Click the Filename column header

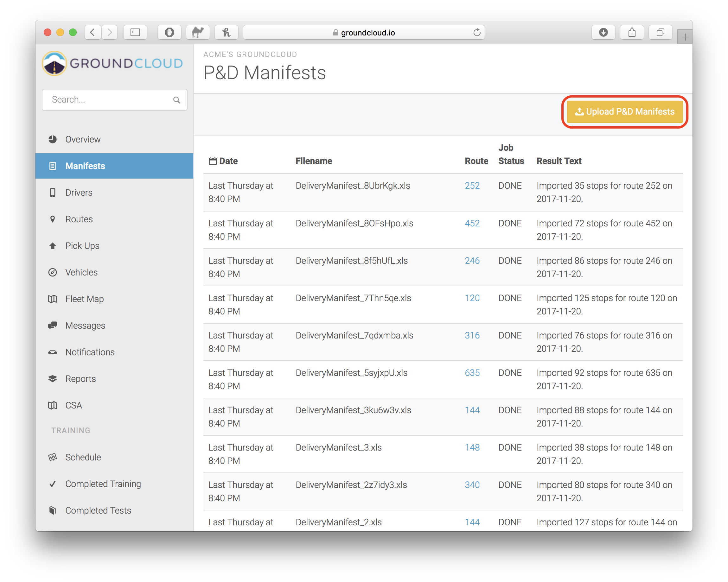coord(314,161)
